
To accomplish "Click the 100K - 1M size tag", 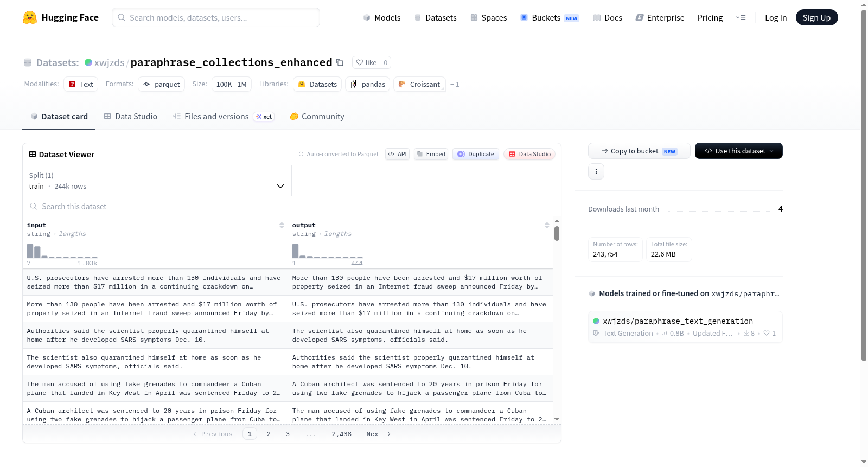I will click(x=232, y=84).
